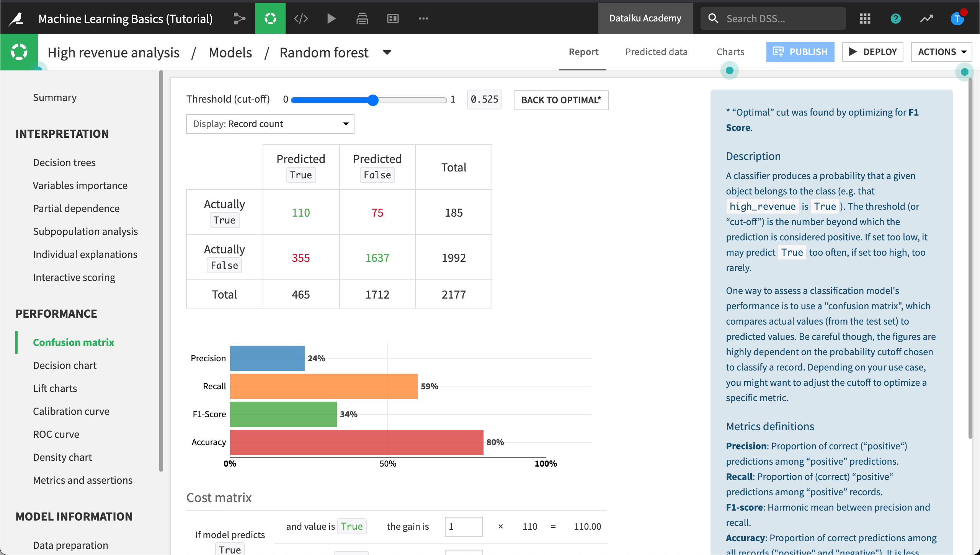Click the project title Machine Learning Basics
Image resolution: width=980 pixels, height=555 pixels.
[x=126, y=18]
